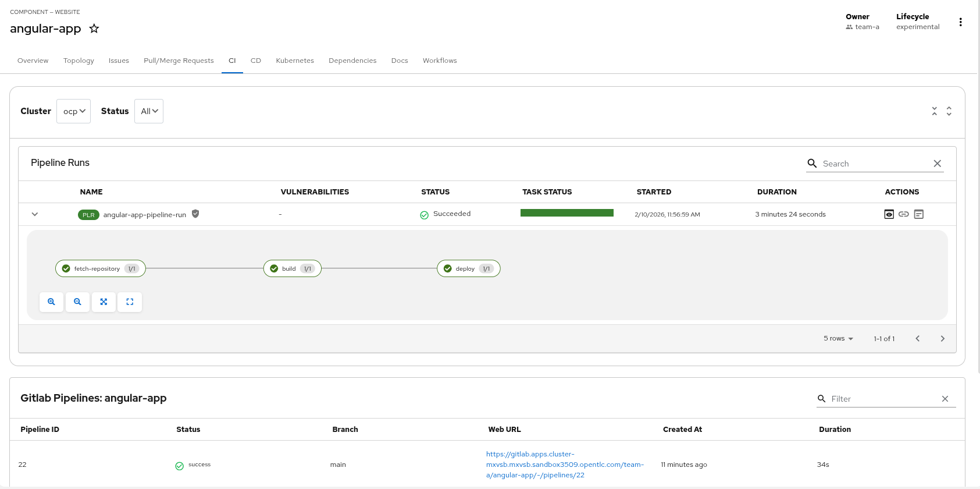980x489 pixels.
Task: Click the 'experimental' lifecycle value
Action: 918,27
